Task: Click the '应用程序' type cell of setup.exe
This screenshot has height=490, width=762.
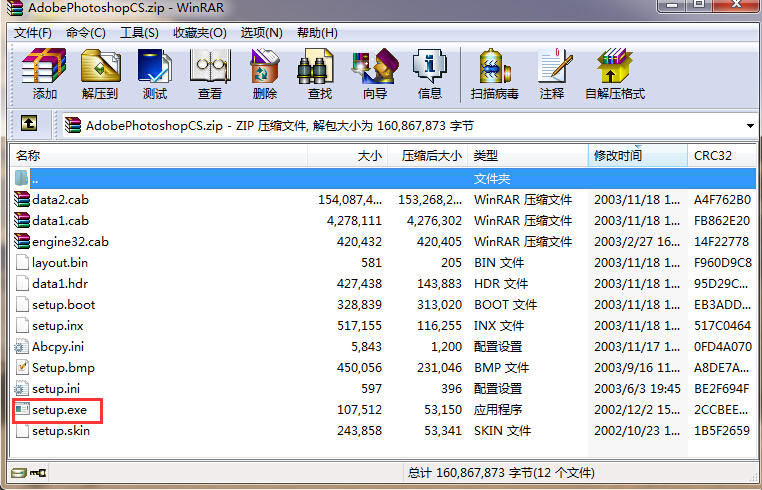Action: click(x=498, y=410)
